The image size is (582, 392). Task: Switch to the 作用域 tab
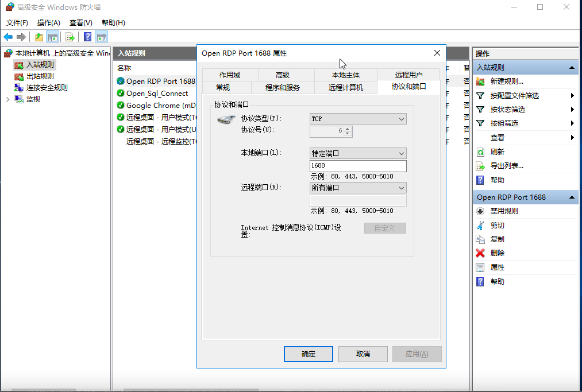tap(230, 75)
